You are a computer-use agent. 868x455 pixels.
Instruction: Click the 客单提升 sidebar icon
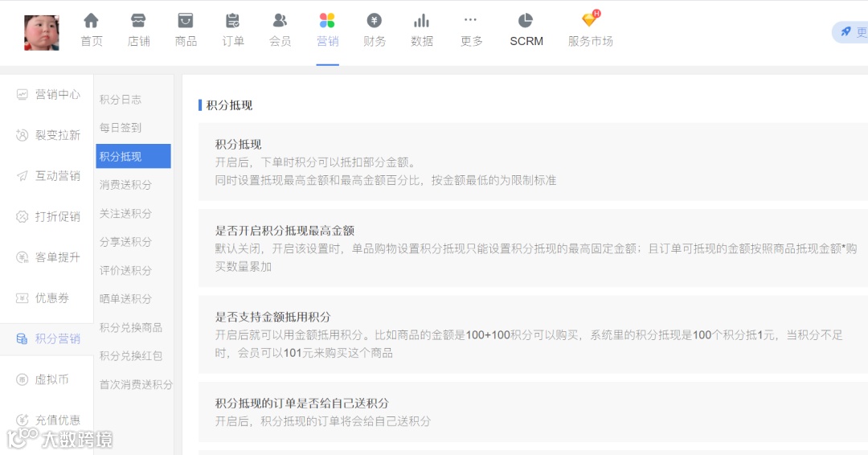[x=22, y=257]
